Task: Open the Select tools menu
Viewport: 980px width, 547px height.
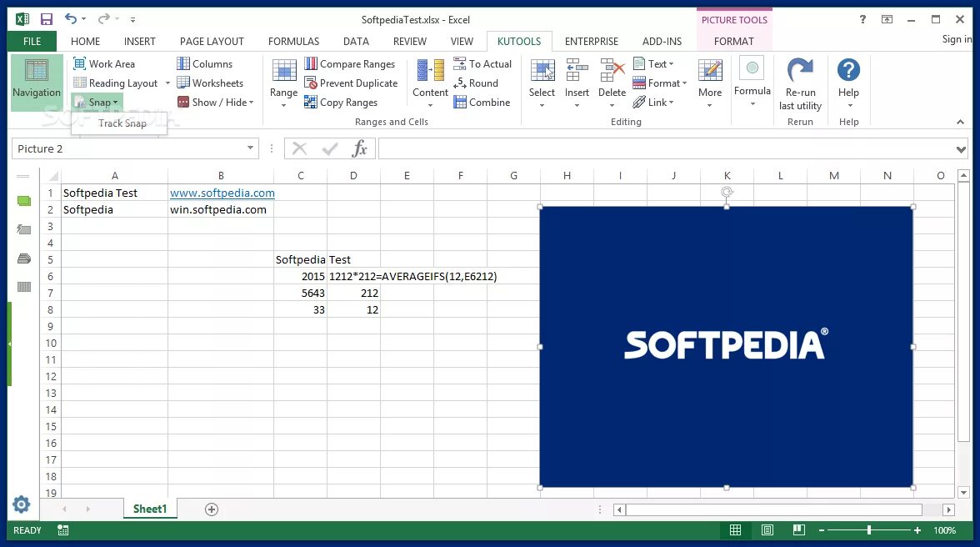Action: 542,83
